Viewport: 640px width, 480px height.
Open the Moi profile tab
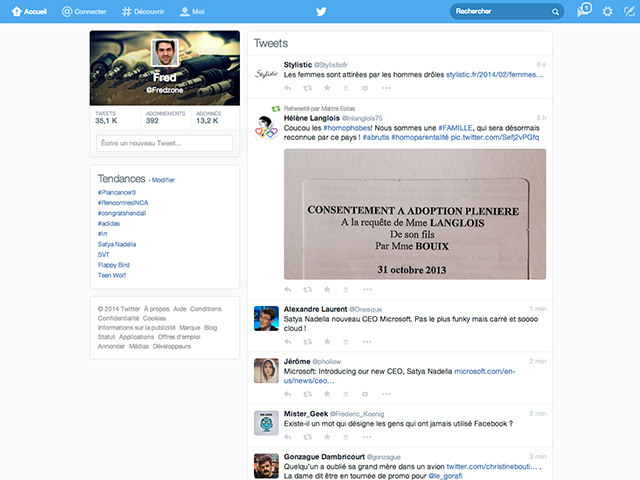pos(192,11)
